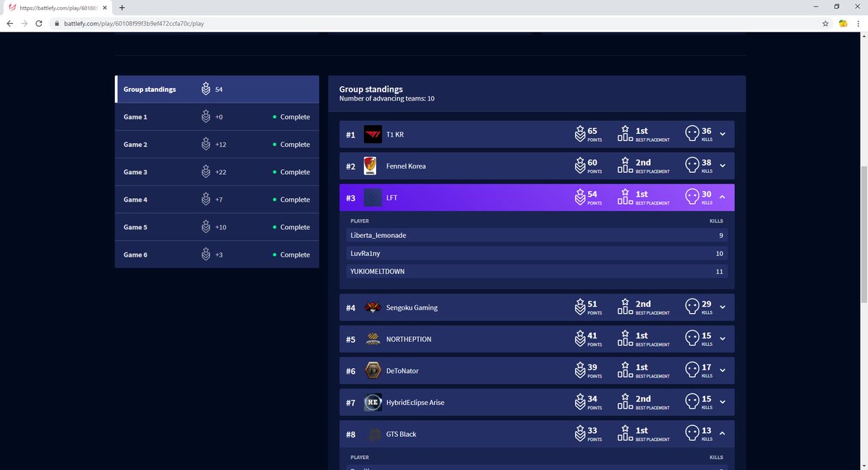Click the Battlefy browser tab

pos(58,7)
